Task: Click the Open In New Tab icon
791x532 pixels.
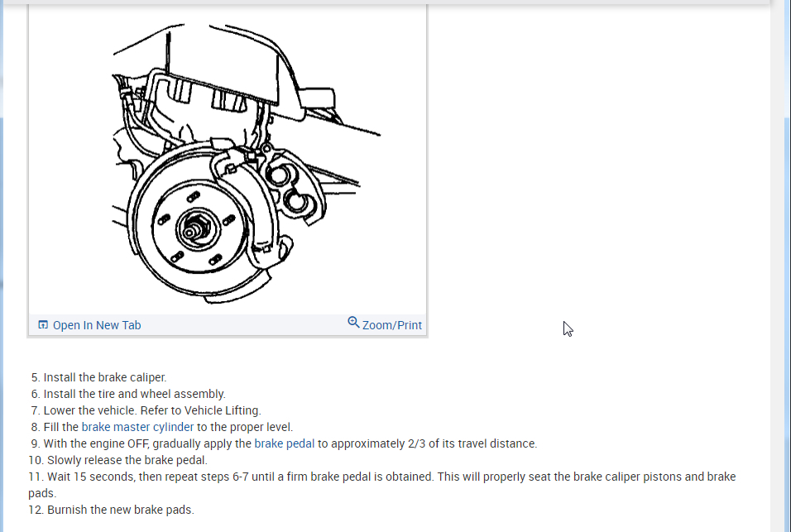Action: [x=43, y=325]
